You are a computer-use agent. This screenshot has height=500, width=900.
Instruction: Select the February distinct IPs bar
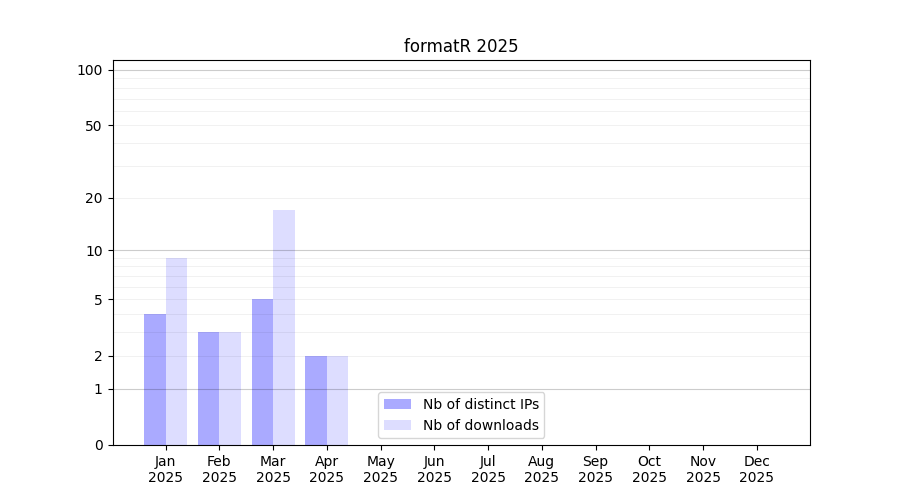point(208,388)
